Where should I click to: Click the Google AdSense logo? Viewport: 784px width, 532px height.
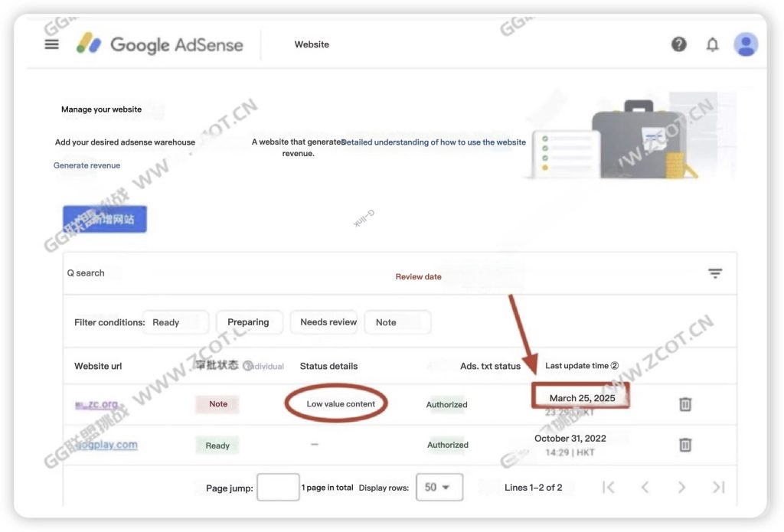(x=159, y=44)
